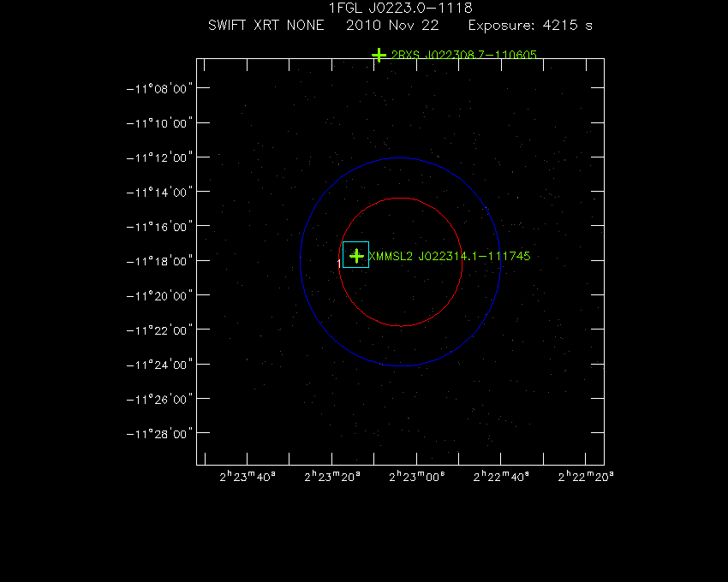
Task: Click the Exposure: 4215 s text
Action: (530, 25)
